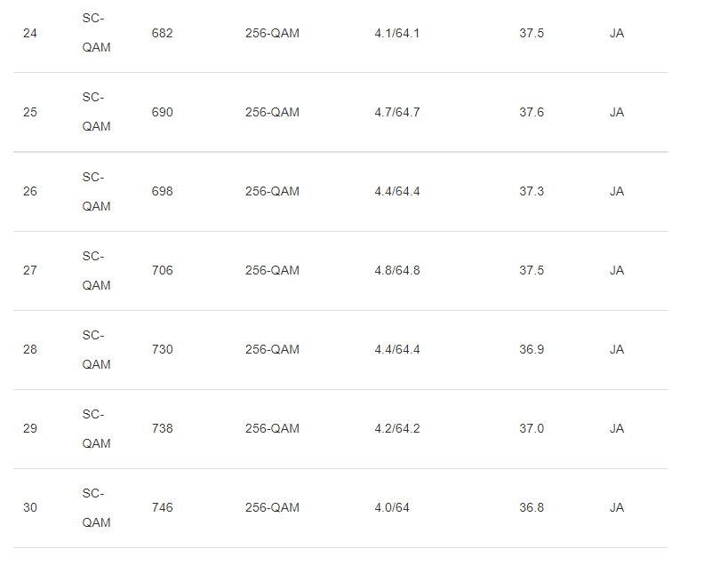Select the frequency value 706

click(x=163, y=271)
